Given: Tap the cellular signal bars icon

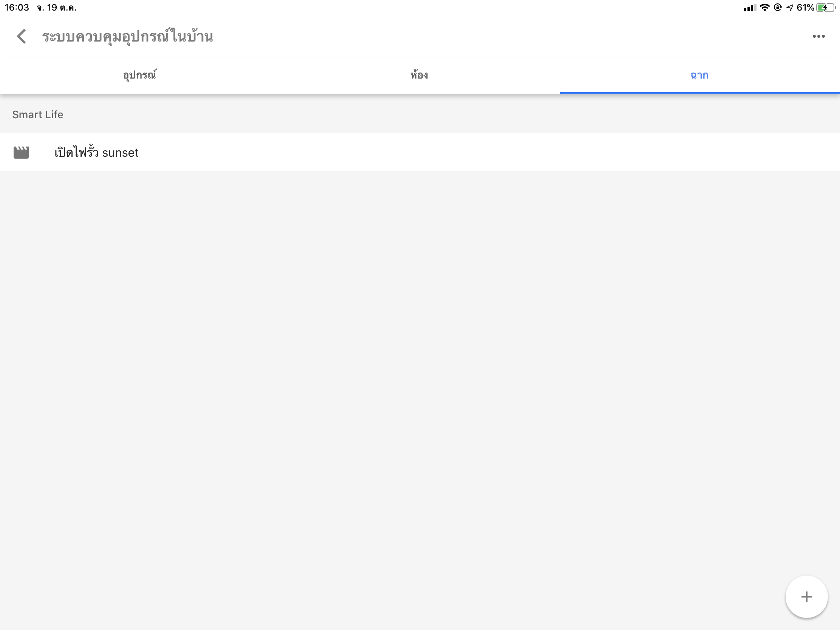Looking at the screenshot, I should tap(750, 8).
